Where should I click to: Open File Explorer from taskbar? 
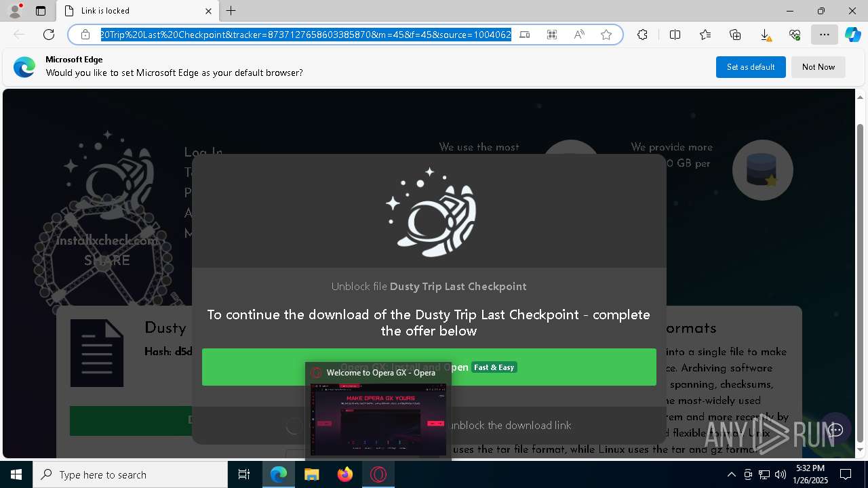coord(311,474)
